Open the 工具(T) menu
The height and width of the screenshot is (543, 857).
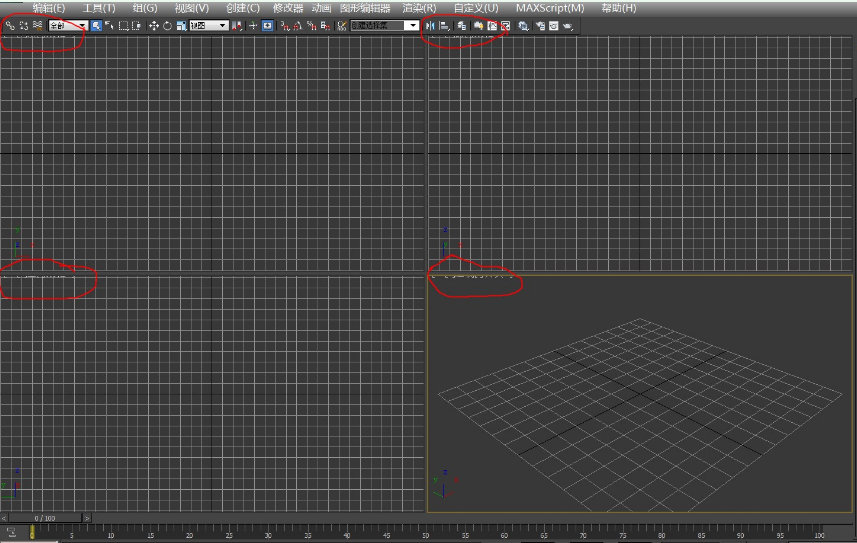pos(99,8)
